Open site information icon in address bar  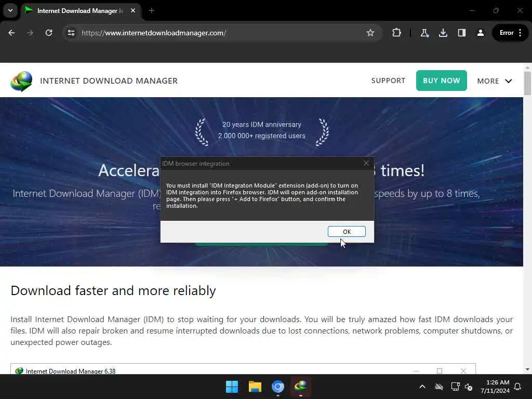[x=71, y=33]
